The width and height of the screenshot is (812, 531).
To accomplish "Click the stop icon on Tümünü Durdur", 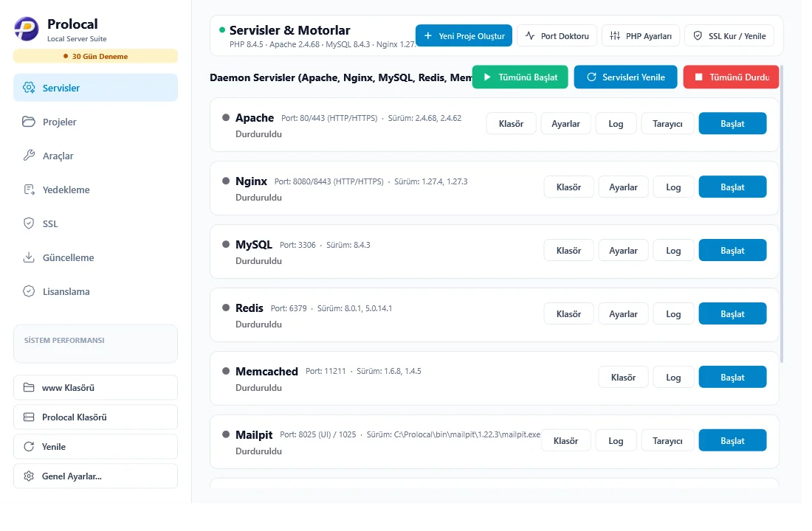I will pos(698,77).
